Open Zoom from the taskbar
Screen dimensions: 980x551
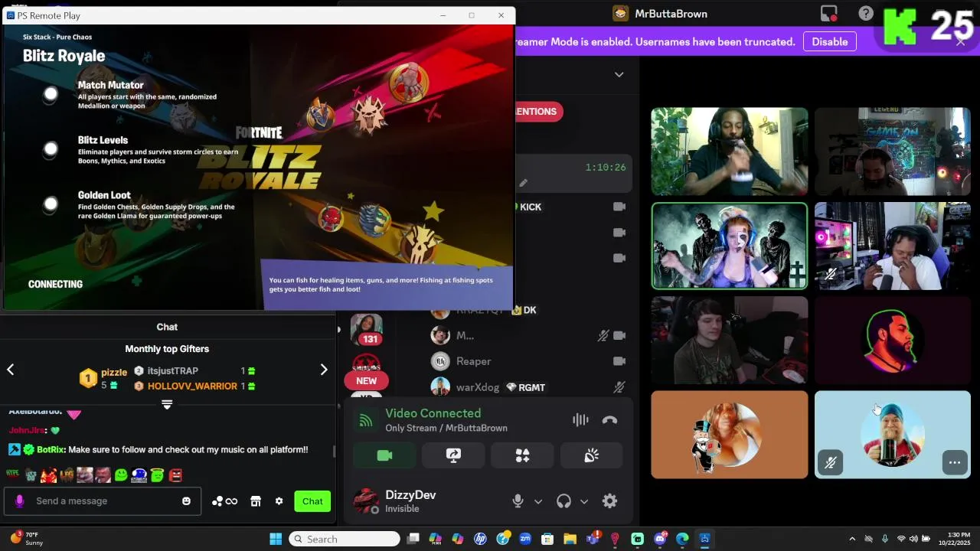[525, 539]
